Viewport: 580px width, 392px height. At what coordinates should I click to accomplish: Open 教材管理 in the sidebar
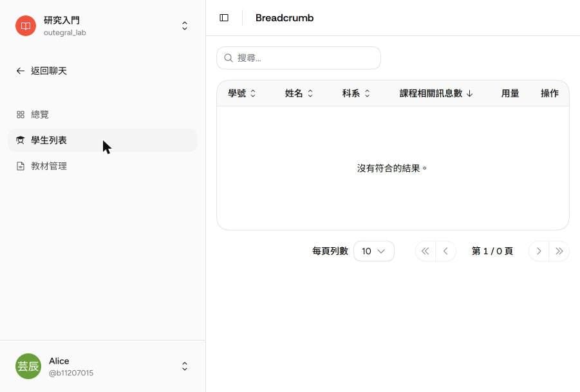(x=102, y=166)
